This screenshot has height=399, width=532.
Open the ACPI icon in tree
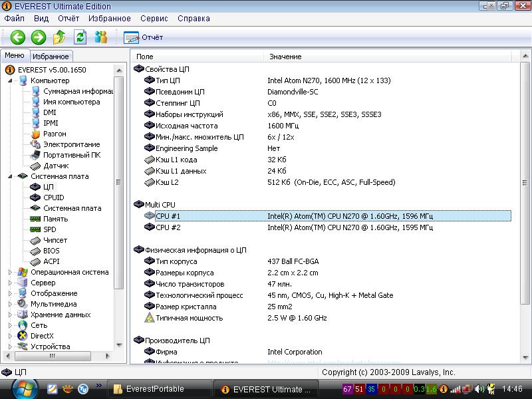coord(35,261)
